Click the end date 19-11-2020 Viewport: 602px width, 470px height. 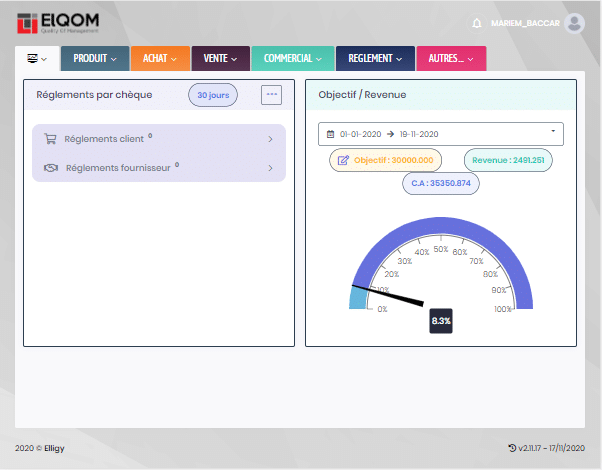click(419, 134)
